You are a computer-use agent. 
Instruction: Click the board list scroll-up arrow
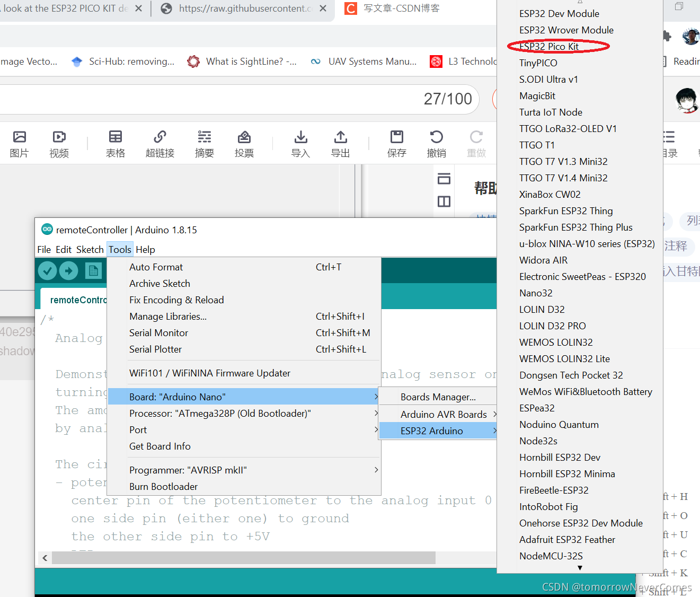(x=580, y=2)
